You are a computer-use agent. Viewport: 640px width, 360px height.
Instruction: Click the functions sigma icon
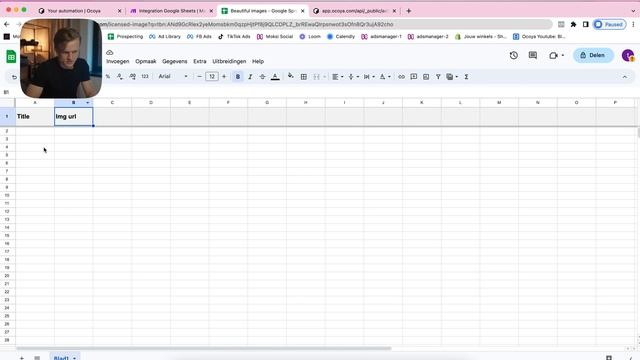click(x=466, y=77)
